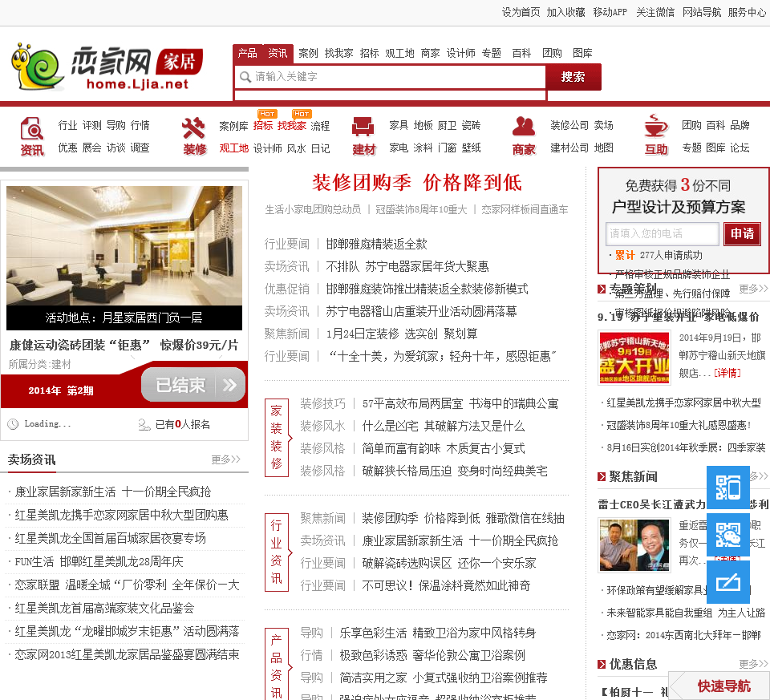This screenshot has width=770, height=700.
Task: Expand 更多>> beside 专题策划
Action: pyautogui.click(x=753, y=289)
